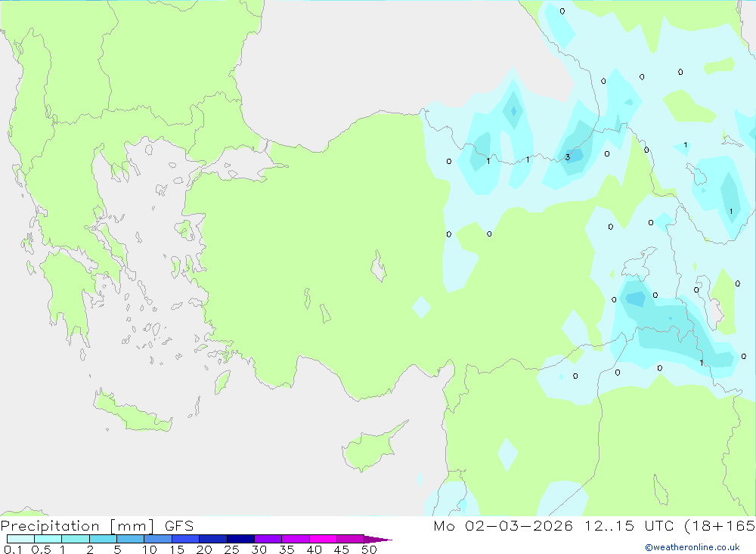756x554 pixels.
Task: Click the "GFS" model label
Action: (179, 525)
